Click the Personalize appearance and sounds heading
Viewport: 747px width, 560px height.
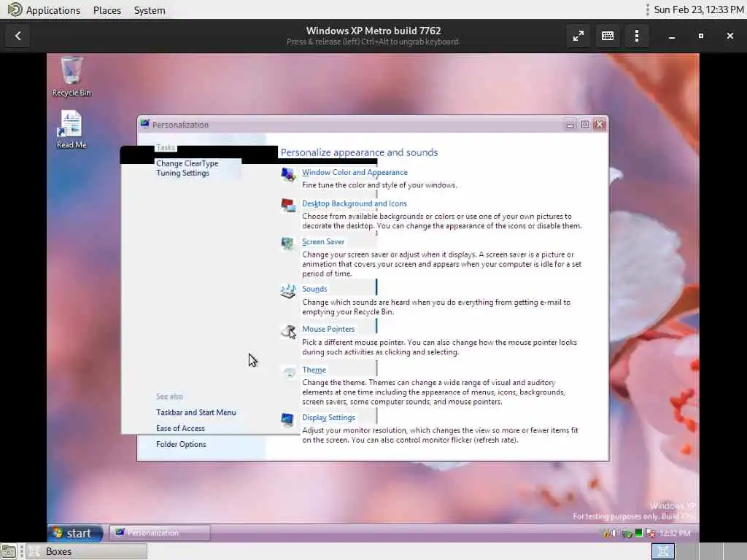(359, 152)
